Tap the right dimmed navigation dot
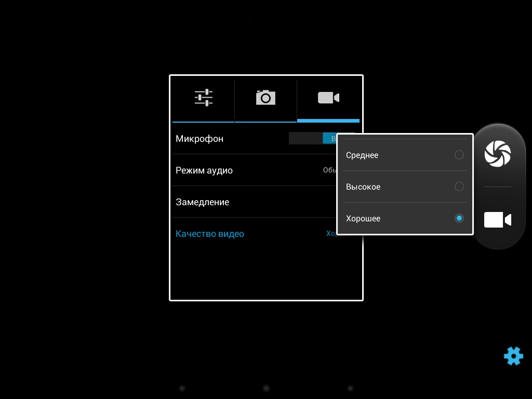The height and width of the screenshot is (399, 532). [350, 388]
